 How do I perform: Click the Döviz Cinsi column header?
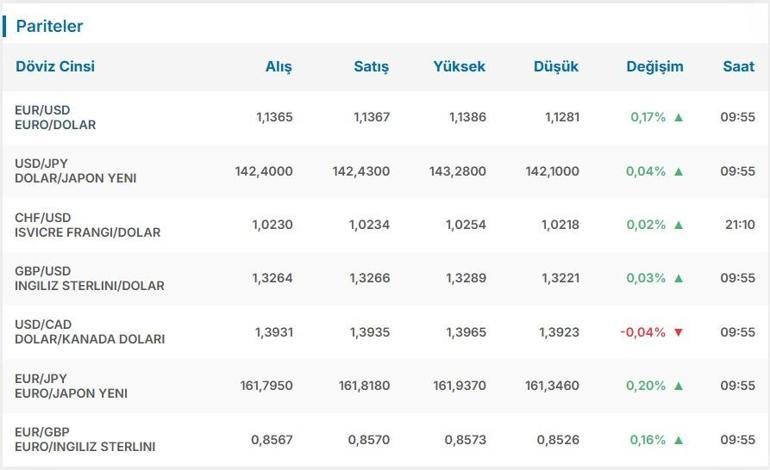[55, 66]
